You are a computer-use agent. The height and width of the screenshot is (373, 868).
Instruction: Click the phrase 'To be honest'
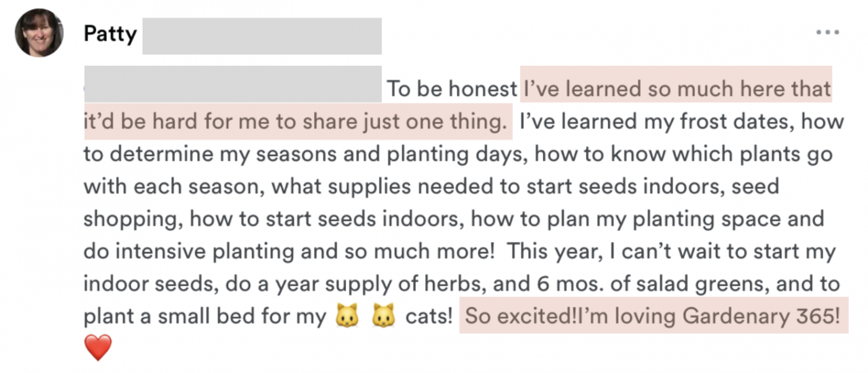pyautogui.click(x=452, y=89)
